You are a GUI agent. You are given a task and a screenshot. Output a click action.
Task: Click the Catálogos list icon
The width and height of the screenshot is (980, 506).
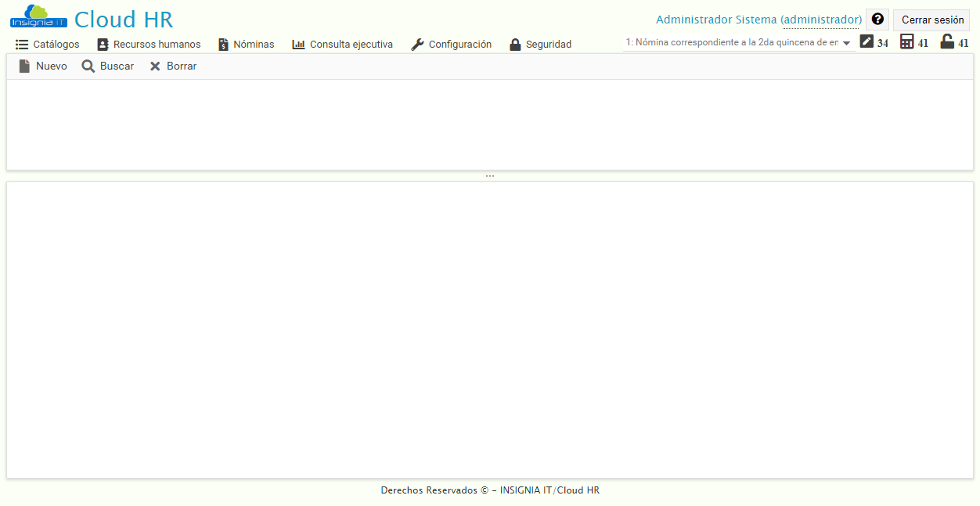[21, 44]
